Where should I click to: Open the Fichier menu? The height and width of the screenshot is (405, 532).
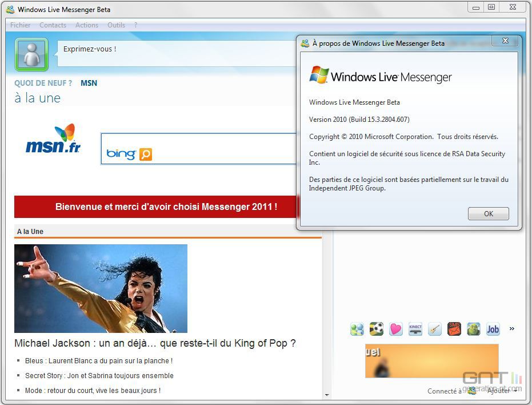[x=21, y=25]
